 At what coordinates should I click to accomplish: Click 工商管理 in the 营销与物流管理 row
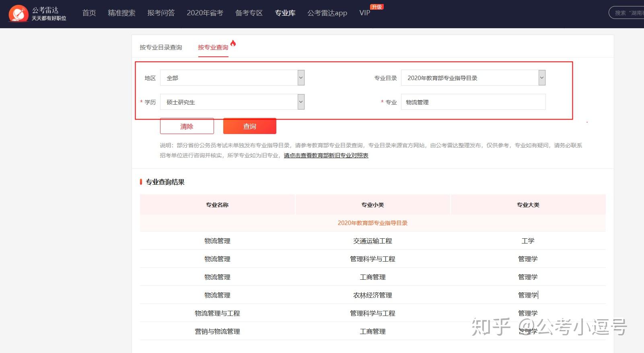pyautogui.click(x=372, y=331)
